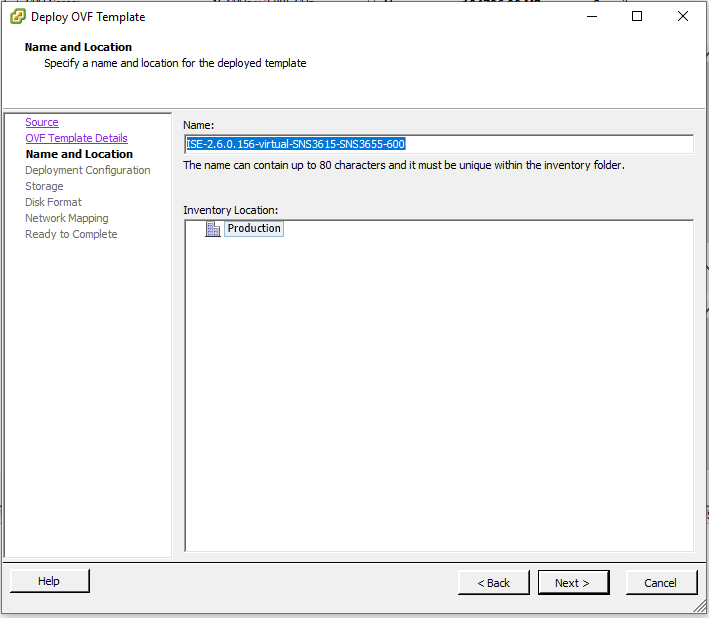
Task: Proceed with the Next > button
Action: (x=573, y=583)
